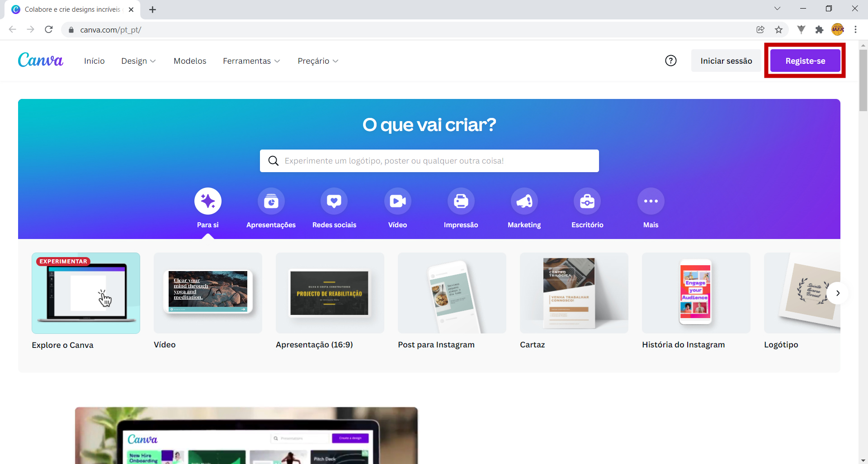Open the Chrome three-dot menu
868x464 pixels.
click(x=855, y=29)
